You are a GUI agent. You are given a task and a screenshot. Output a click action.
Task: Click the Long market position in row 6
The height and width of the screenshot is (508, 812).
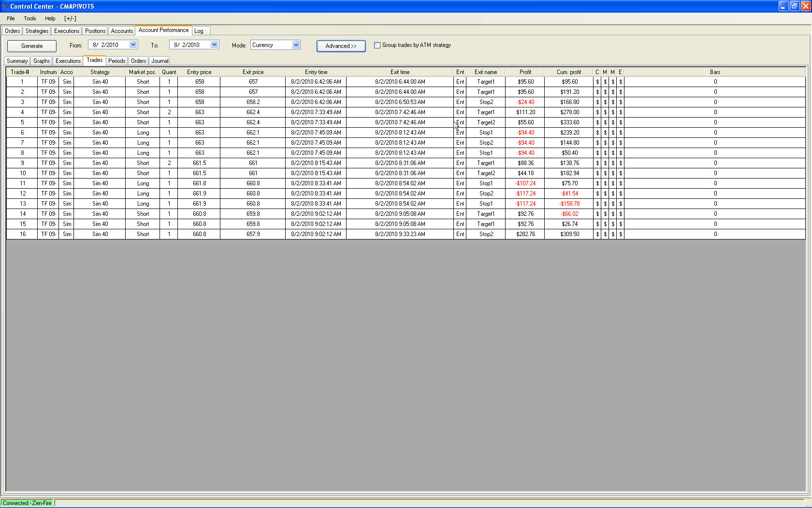[143, 133]
